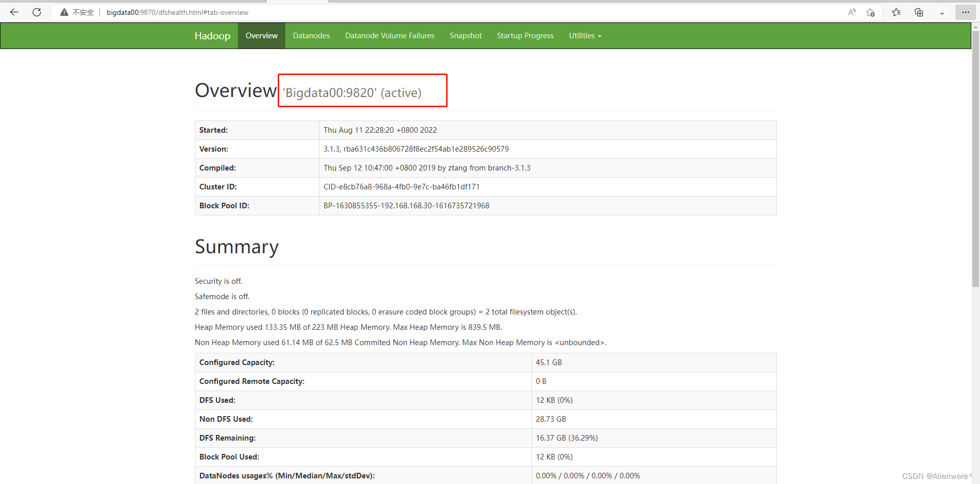Select the Version value 3.1.3 text
980x484 pixels.
[416, 149]
